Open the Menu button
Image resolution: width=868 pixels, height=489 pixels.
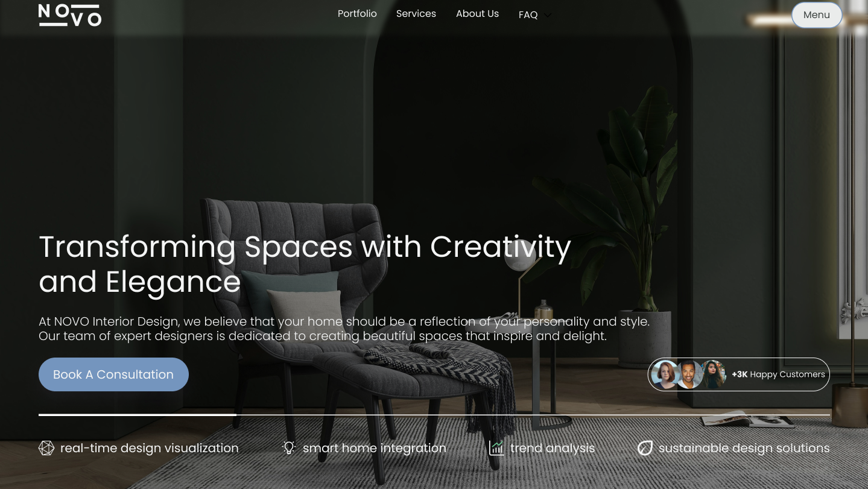coord(817,15)
